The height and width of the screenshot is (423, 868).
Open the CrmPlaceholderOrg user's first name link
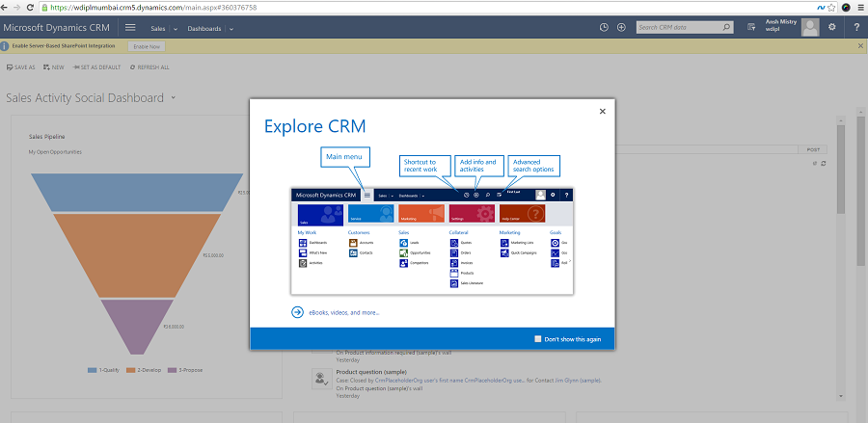pos(450,381)
